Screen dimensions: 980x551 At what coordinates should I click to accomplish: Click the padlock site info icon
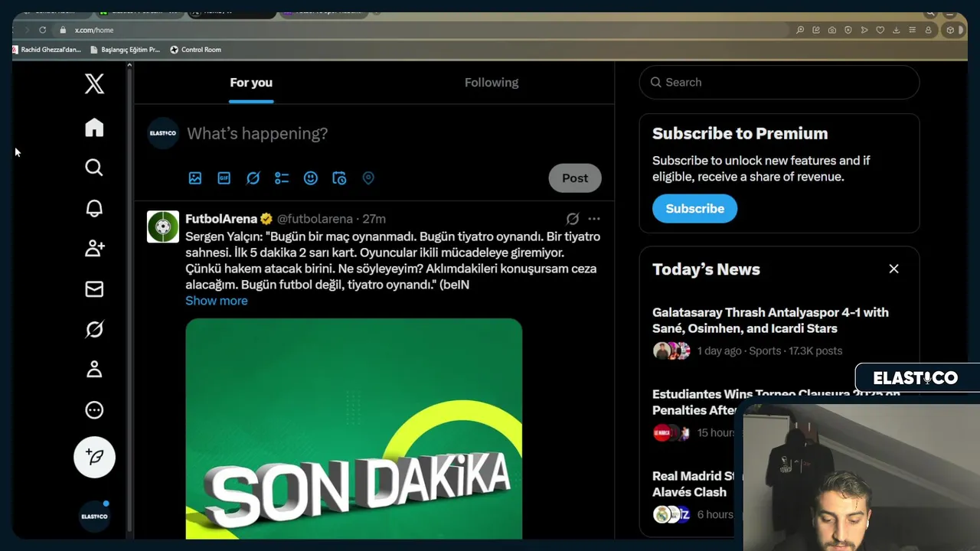tap(63, 30)
